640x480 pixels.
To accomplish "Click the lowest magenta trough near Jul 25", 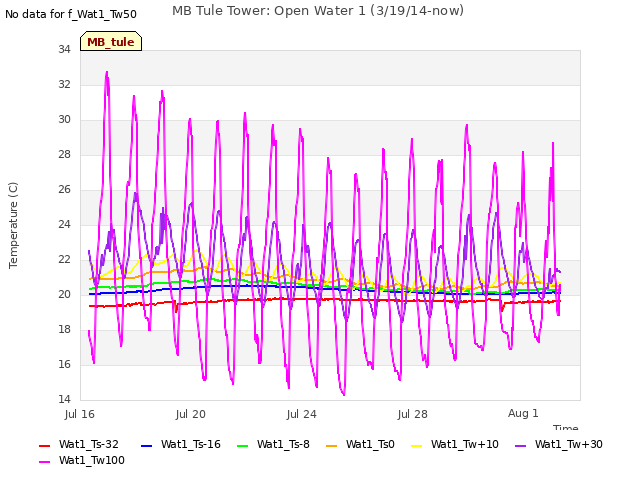I will 344,394.
